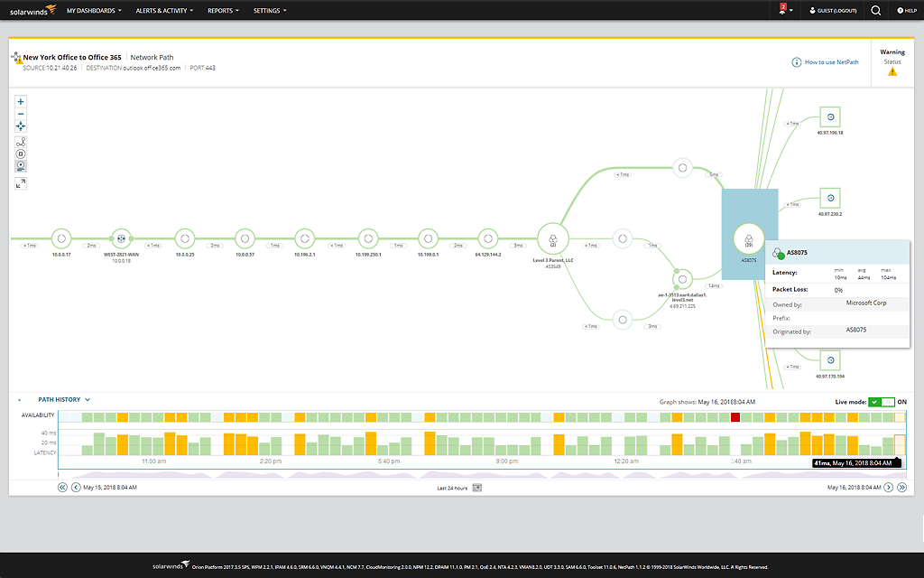Expand the path map to full screen
This screenshot has height=578, width=924.
click(x=20, y=182)
